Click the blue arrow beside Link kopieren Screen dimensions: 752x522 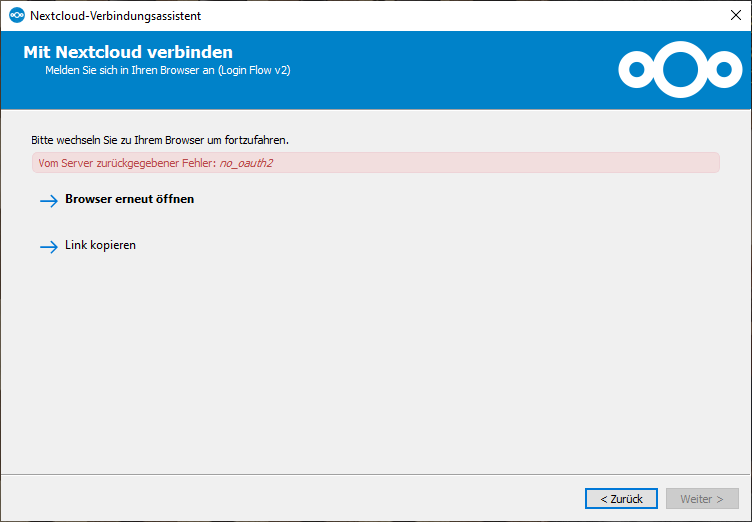(x=49, y=247)
